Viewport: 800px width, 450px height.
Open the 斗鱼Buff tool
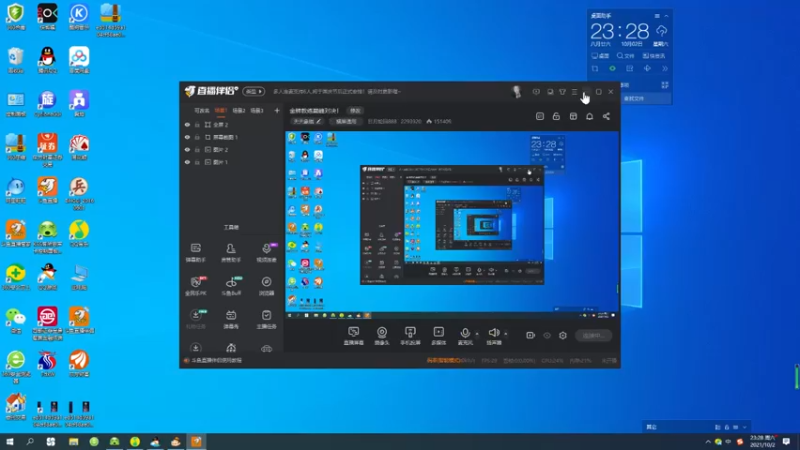tap(231, 286)
